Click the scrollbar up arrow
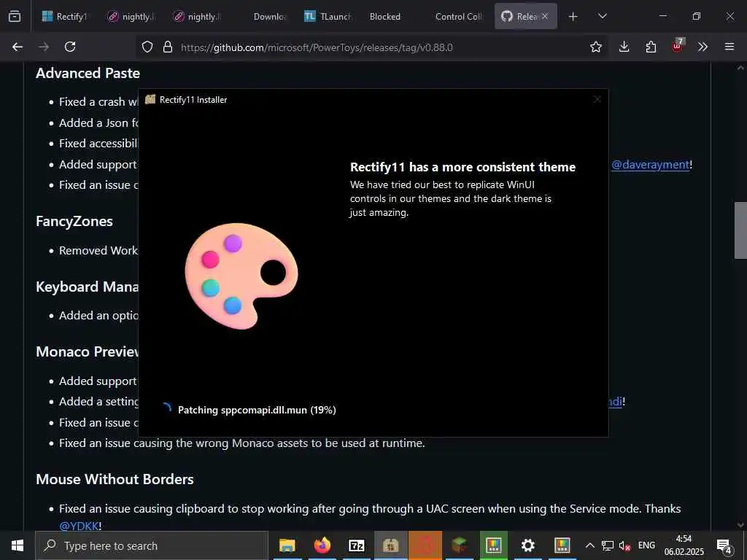This screenshot has height=560, width=747. [740, 68]
